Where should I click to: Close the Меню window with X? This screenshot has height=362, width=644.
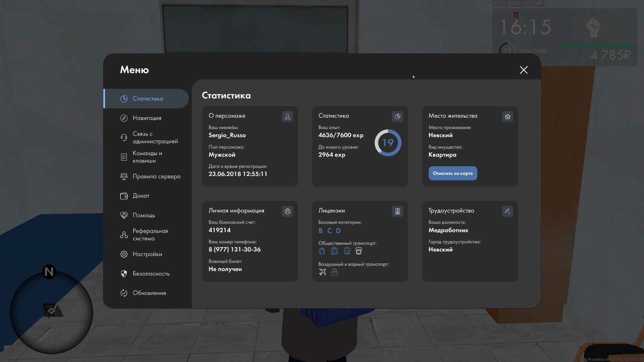(524, 70)
